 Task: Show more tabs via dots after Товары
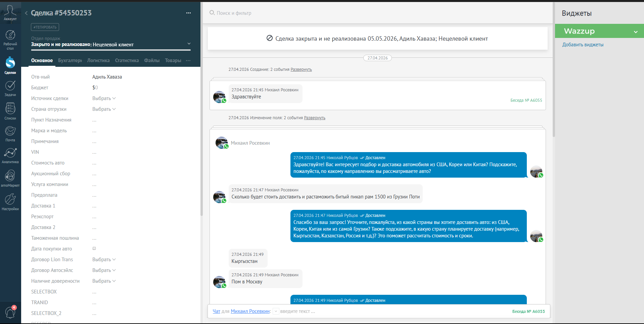click(x=188, y=60)
